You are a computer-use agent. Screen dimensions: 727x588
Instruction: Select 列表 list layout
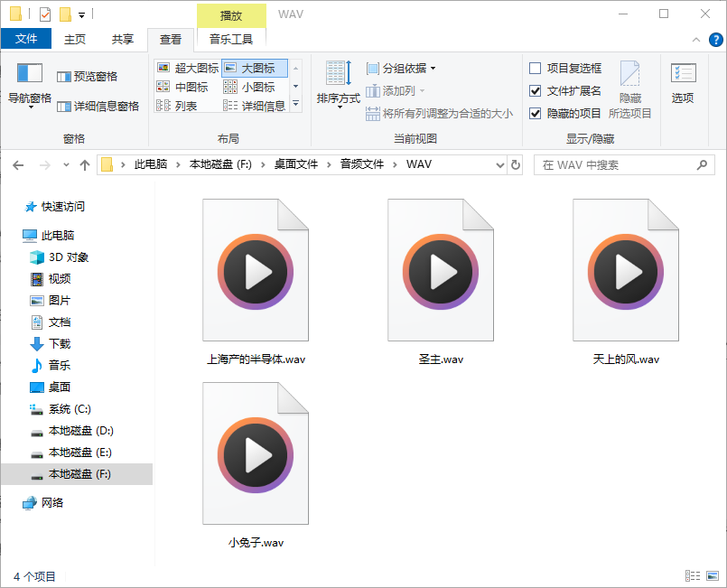click(177, 107)
